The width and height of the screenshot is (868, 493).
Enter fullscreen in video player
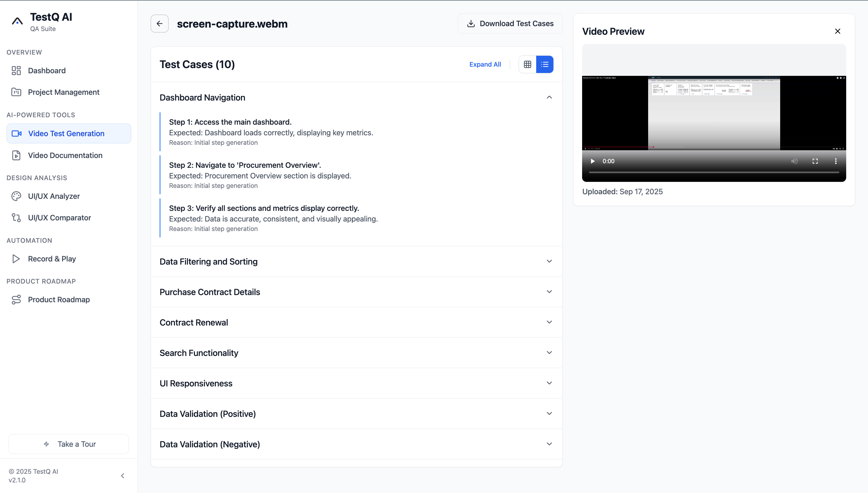[x=815, y=161]
